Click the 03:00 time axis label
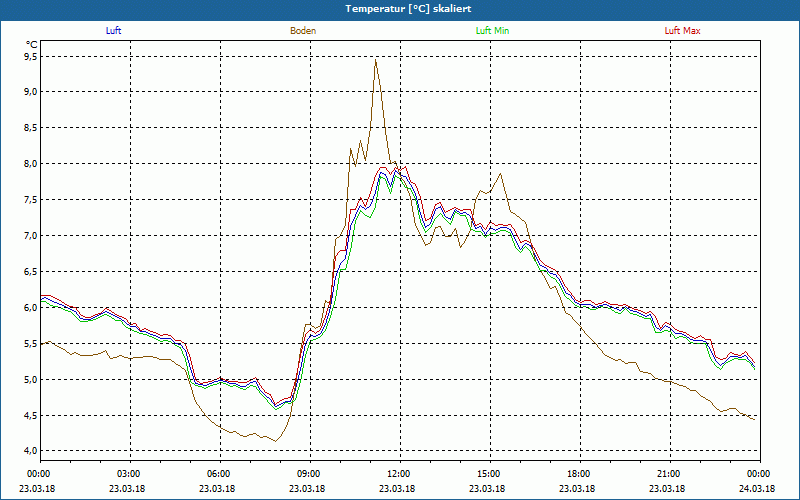Screen dimensions: 800x500 (131, 474)
